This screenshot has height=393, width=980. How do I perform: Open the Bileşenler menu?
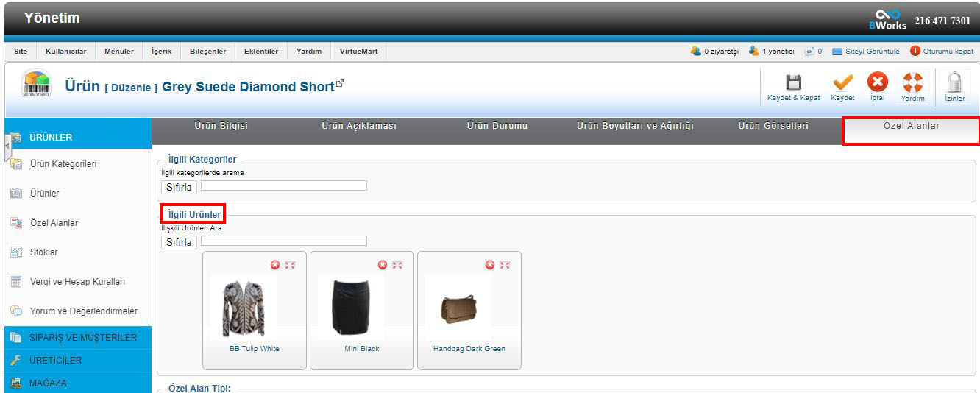coord(208,52)
